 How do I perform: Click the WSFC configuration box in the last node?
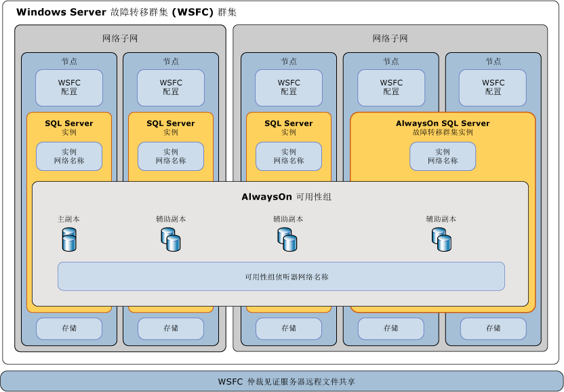492,87
